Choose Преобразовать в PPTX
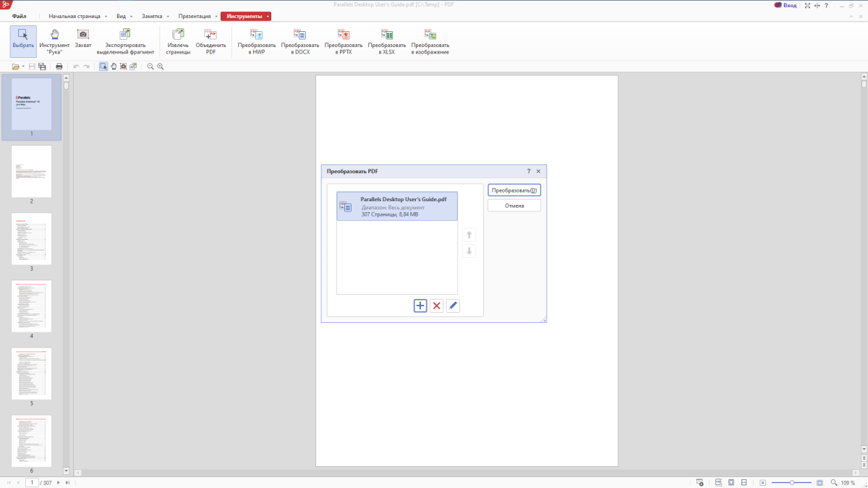This screenshot has height=488, width=868. 344,41
